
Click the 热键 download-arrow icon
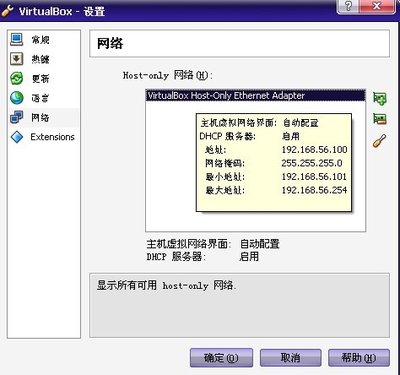click(x=16, y=59)
